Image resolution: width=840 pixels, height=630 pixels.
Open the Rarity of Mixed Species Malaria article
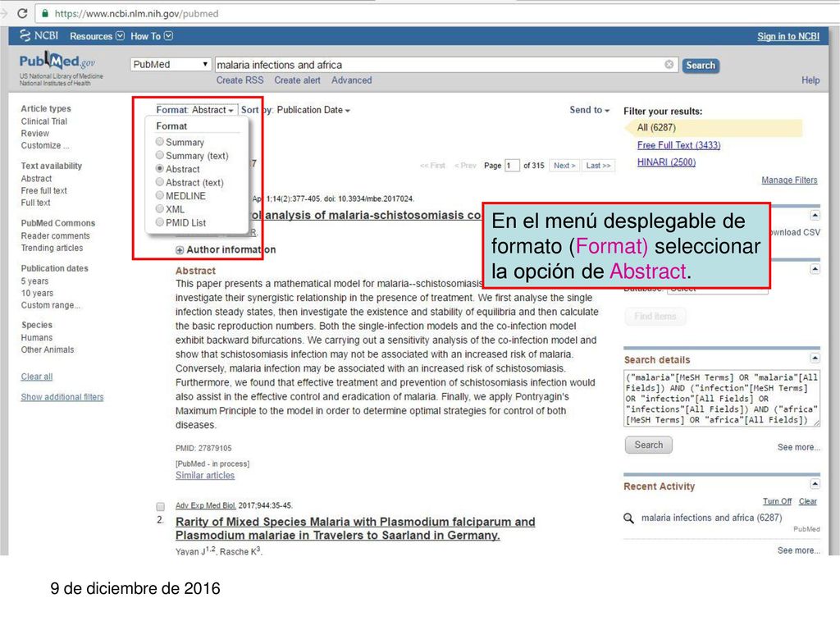355,528
